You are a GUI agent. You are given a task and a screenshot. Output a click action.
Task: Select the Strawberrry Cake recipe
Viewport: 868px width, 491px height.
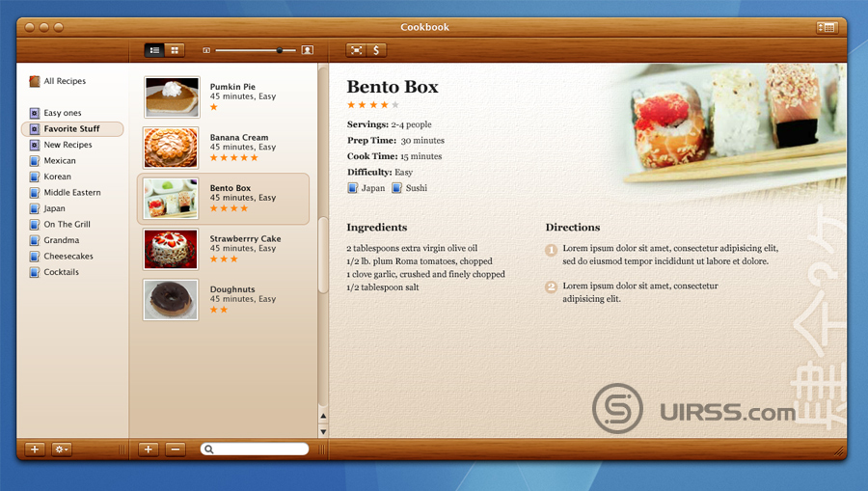point(223,249)
